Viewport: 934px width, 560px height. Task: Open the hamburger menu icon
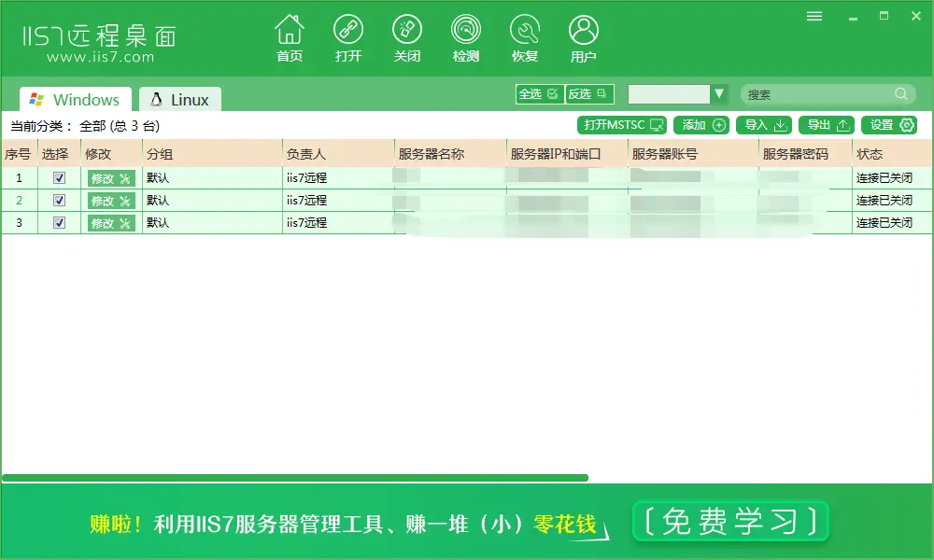(x=814, y=16)
